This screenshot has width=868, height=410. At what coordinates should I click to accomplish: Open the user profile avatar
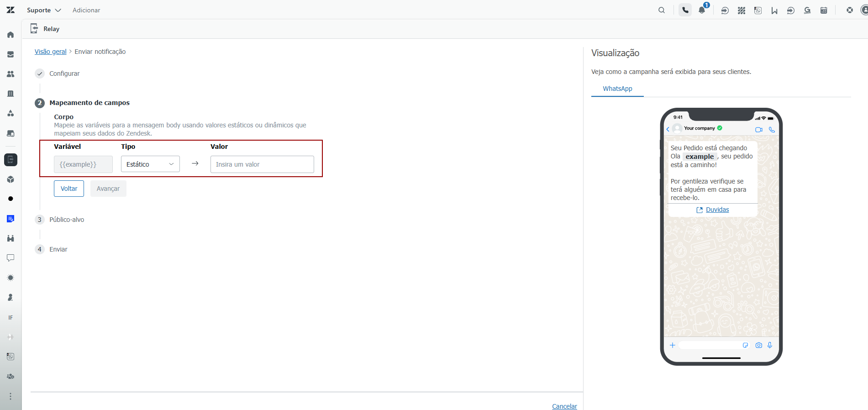tap(864, 10)
